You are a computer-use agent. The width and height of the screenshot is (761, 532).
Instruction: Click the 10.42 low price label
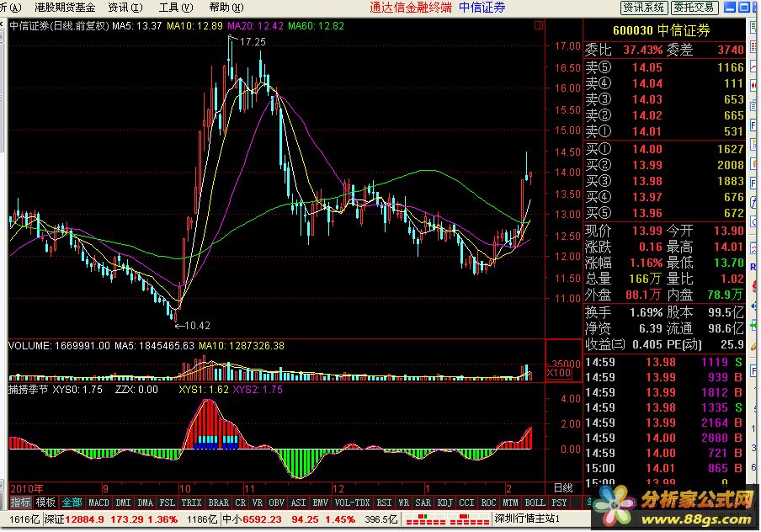pos(198,326)
